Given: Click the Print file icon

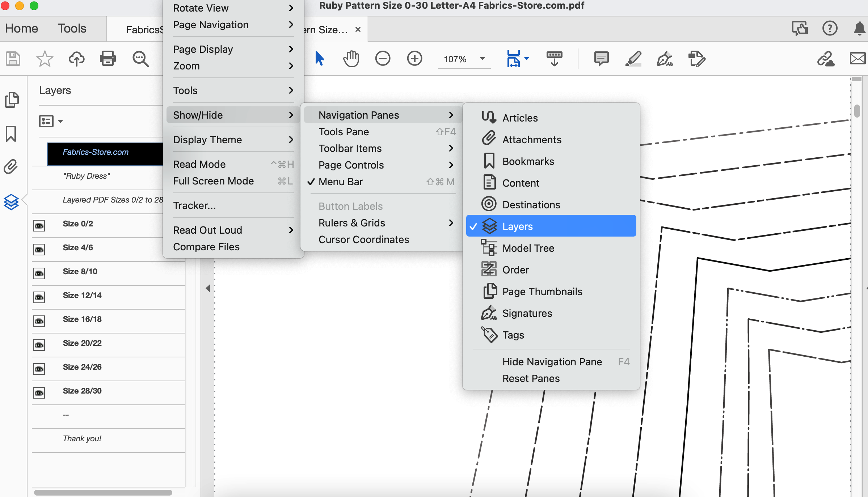Looking at the screenshot, I should (108, 58).
